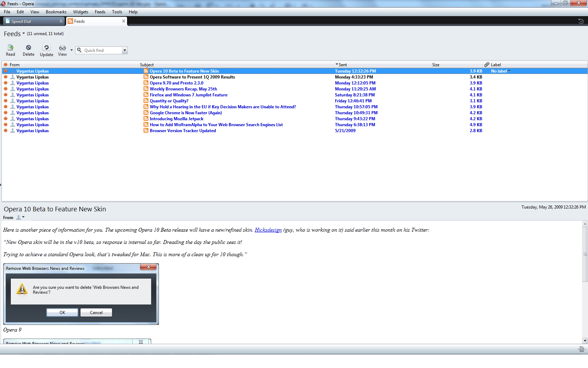588x368 pixels.
Task: Click the Read toolbar icon
Action: (x=10, y=48)
